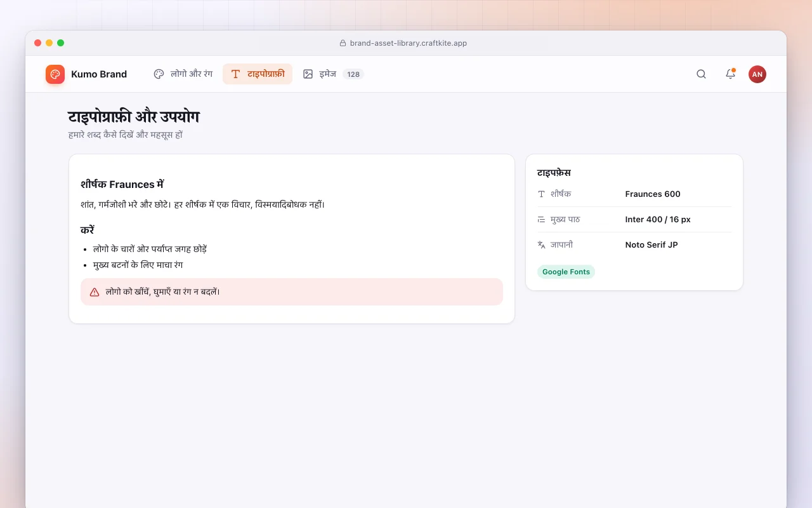Click the Kumo Brand palette logo icon
This screenshot has height=508, width=812.
55,74
